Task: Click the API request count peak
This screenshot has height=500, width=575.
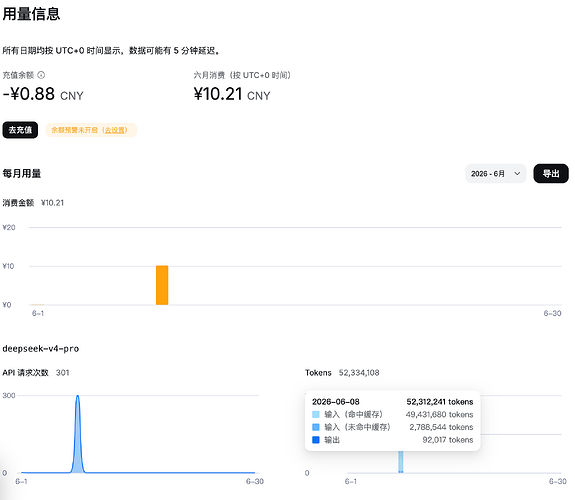Action: click(x=77, y=397)
